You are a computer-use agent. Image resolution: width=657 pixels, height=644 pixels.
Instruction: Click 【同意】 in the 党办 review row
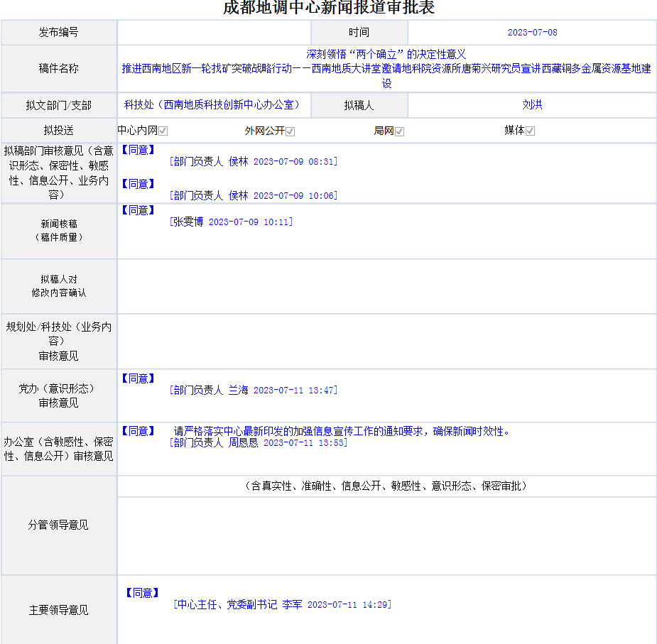pos(139,378)
